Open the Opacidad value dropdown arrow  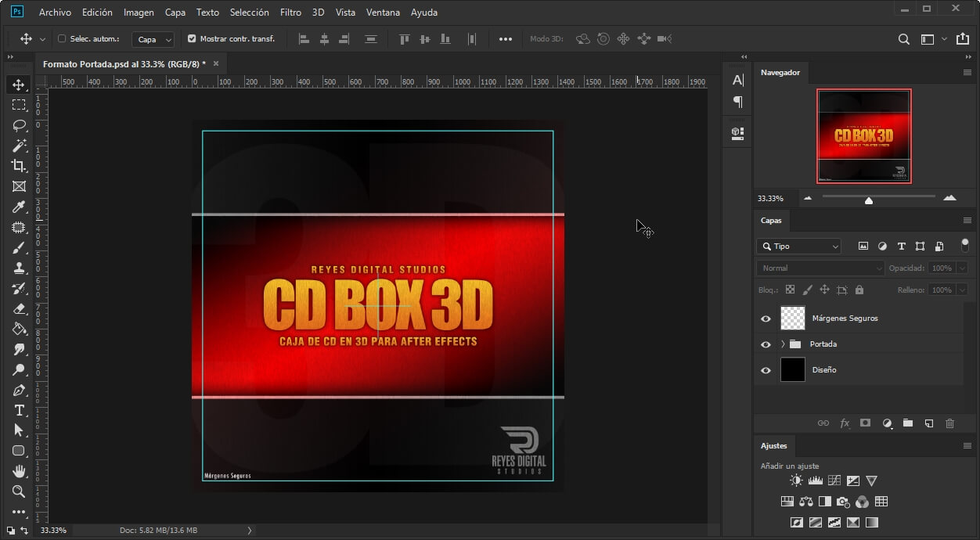[962, 268]
